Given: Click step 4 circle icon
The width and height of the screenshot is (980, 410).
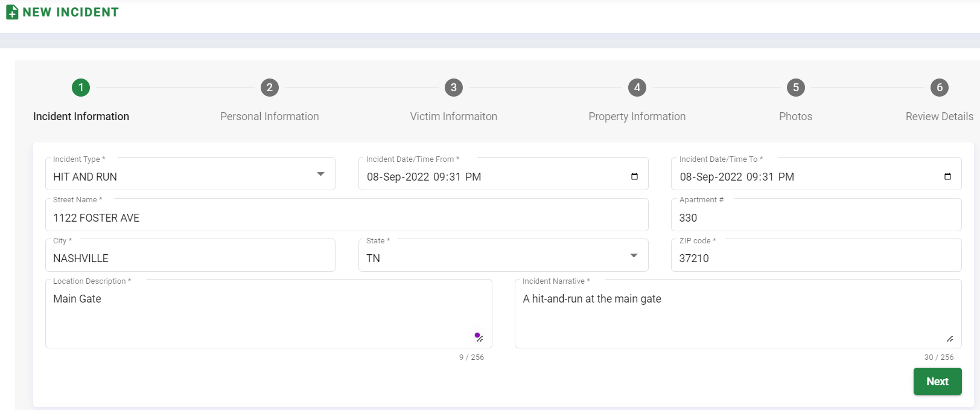Looking at the screenshot, I should click(637, 88).
